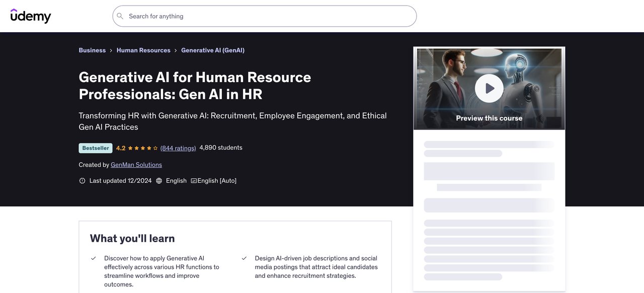Screen dimensions: 644x293
Task: Open the GenMan Solutions instructor link
Action: click(x=136, y=165)
